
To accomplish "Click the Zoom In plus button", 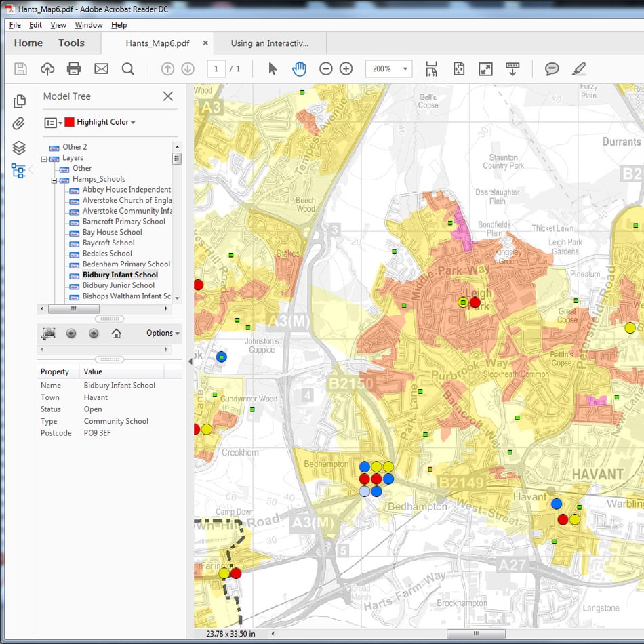I will (346, 68).
